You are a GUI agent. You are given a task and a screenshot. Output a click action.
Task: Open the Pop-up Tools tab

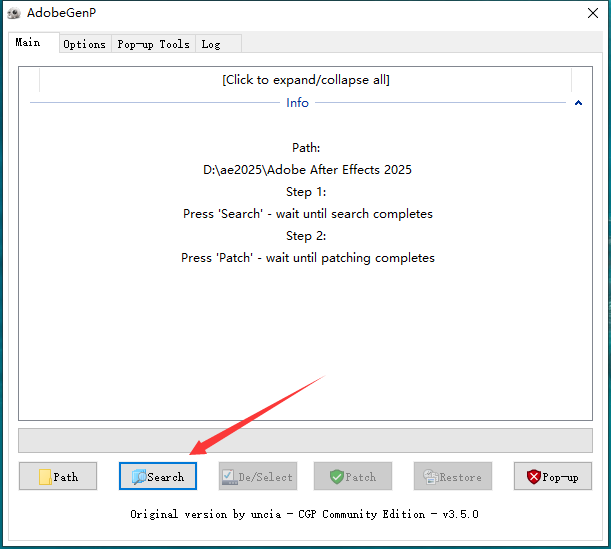[x=153, y=44]
